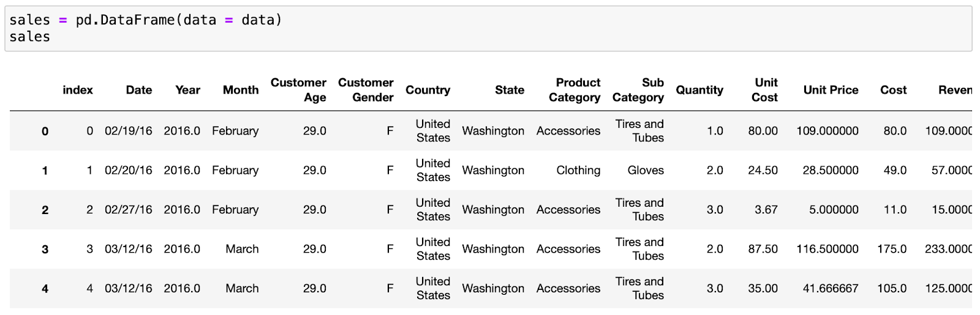The width and height of the screenshot is (980, 315).
Task: Click the Product Category column header
Action: (x=575, y=90)
